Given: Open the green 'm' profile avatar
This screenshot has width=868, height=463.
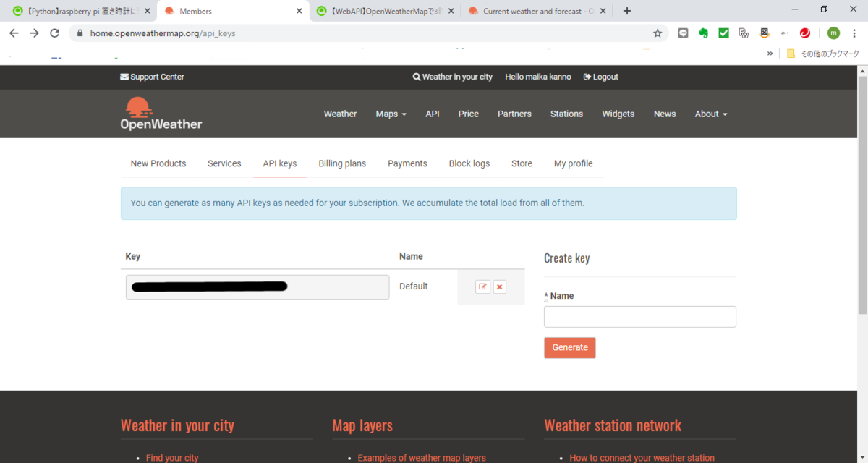Looking at the screenshot, I should coord(833,33).
